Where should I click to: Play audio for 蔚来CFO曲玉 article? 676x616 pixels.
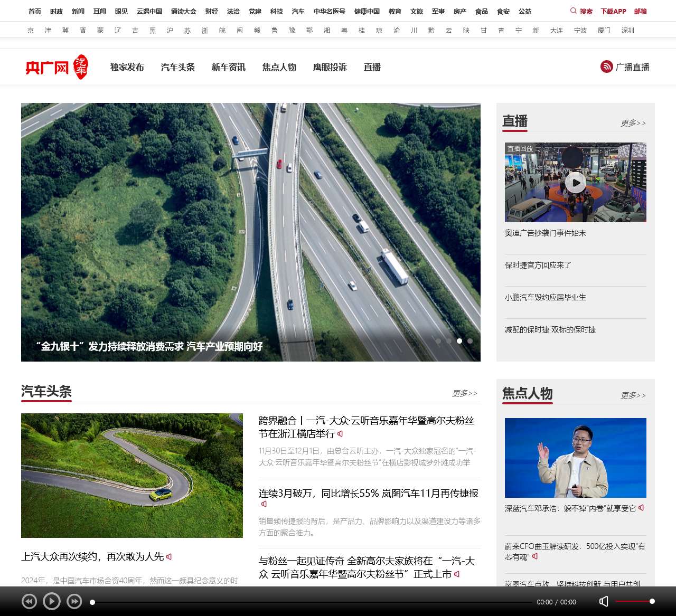tap(534, 556)
